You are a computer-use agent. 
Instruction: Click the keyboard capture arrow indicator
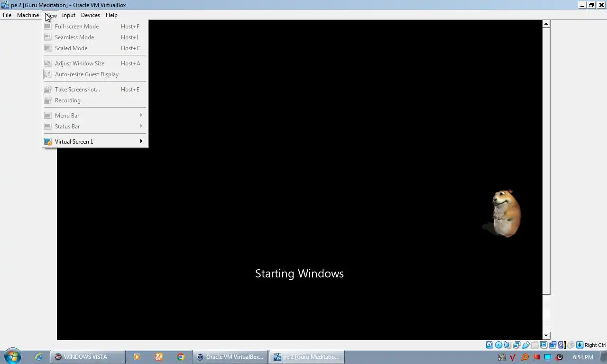click(x=579, y=345)
